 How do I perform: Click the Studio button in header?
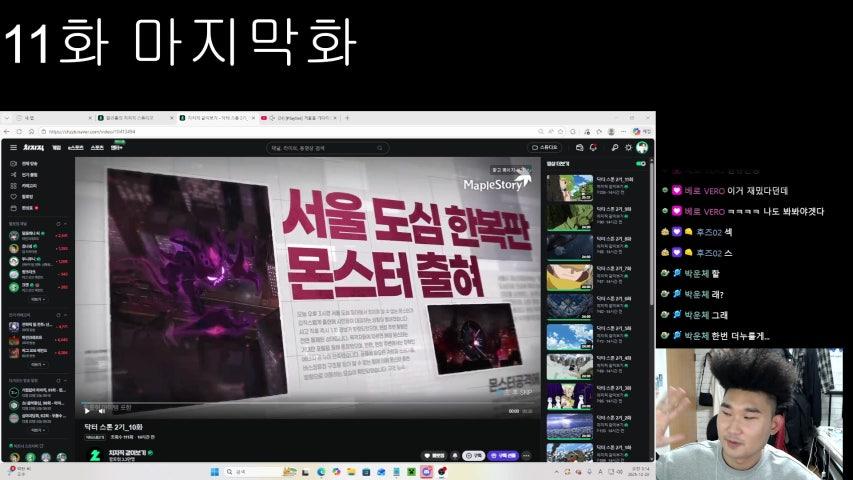545,147
